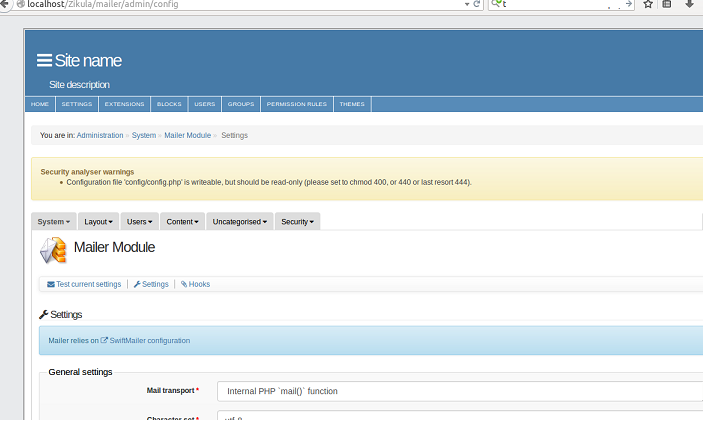Click the Test current settings link

click(84, 284)
